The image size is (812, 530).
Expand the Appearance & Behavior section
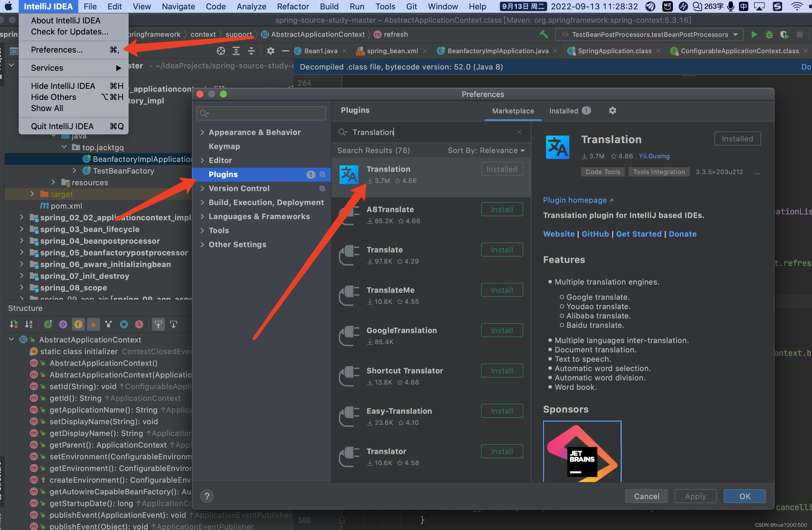(202, 132)
